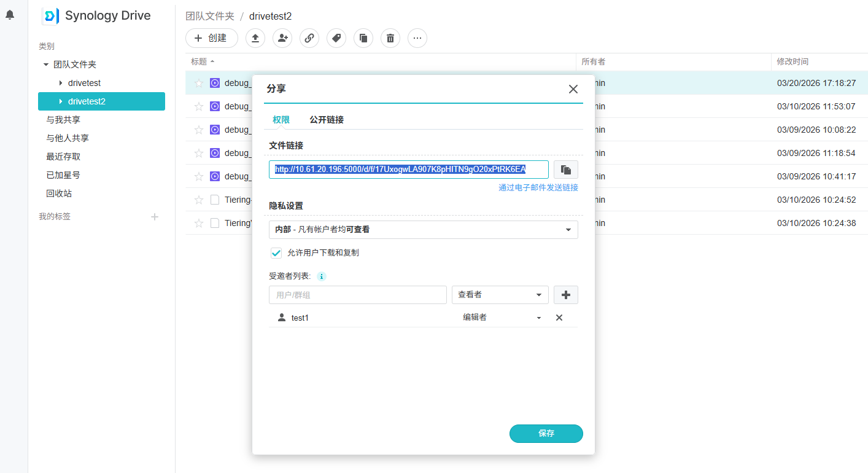
Task: Click the label tag toolbar icon
Action: coord(336,38)
